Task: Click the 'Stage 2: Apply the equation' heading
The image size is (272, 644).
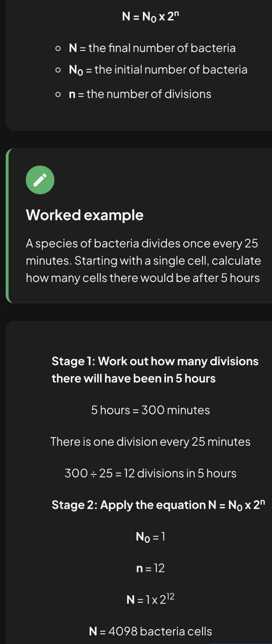Action: 158,505
